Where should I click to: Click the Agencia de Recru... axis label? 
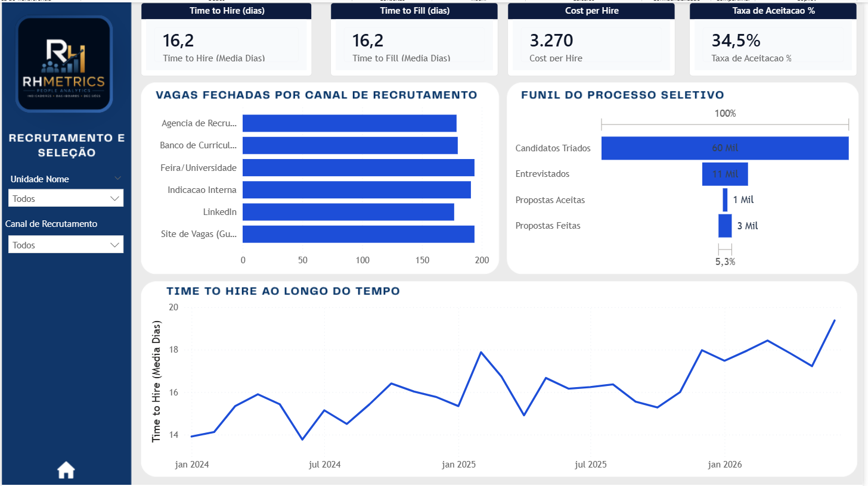199,124
